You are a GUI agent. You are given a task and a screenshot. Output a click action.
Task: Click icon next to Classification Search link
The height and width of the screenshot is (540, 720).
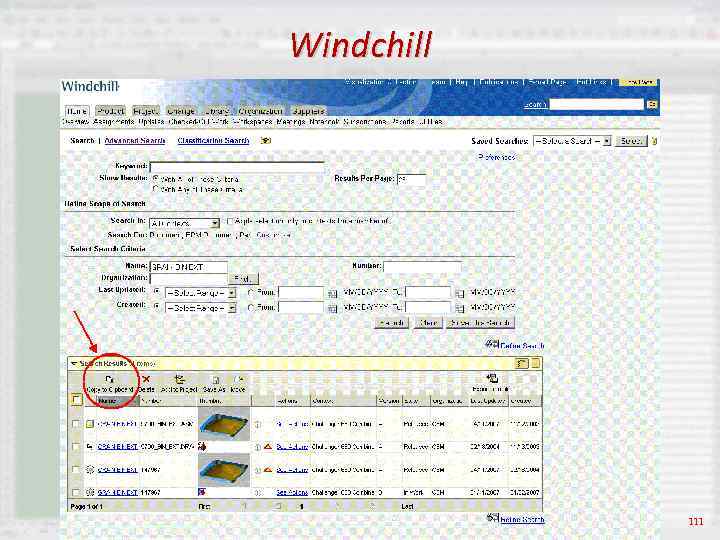265,141
